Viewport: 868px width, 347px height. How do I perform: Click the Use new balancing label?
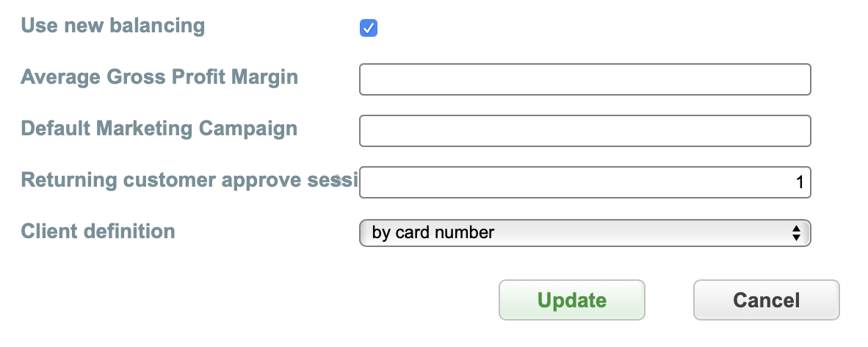113,26
